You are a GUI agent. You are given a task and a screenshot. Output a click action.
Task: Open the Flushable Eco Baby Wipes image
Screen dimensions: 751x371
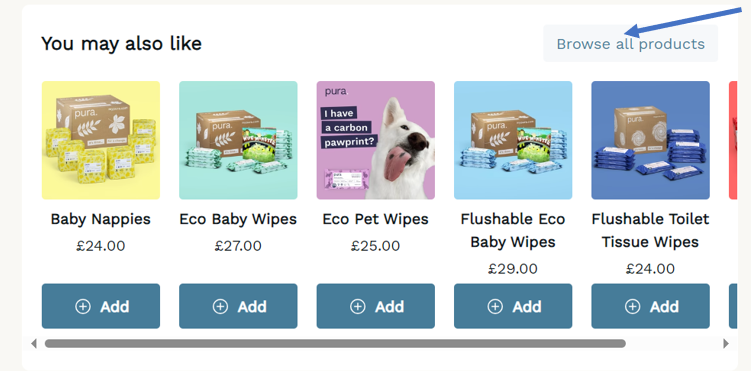click(x=513, y=140)
